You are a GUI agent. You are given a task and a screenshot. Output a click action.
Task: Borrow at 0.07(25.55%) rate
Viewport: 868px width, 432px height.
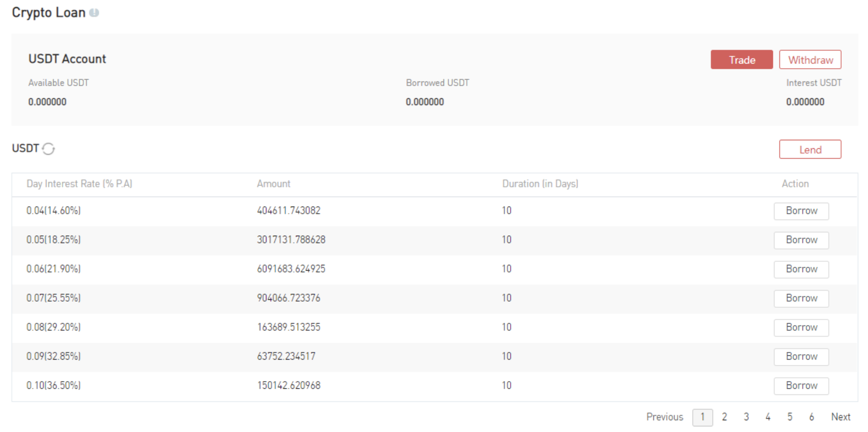click(801, 298)
